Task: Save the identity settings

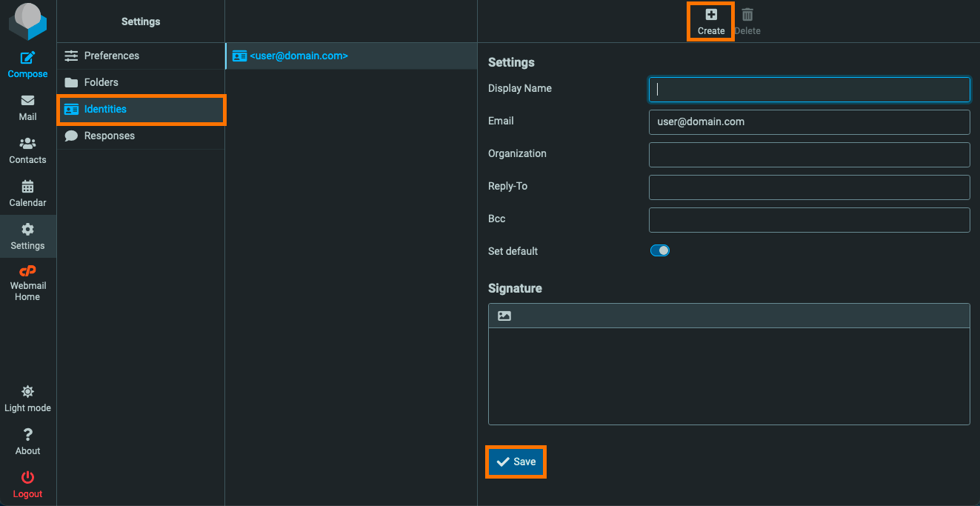Action: 516,462
